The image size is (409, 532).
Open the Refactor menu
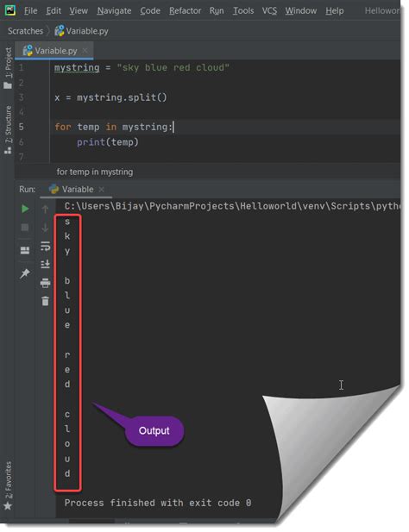(185, 11)
